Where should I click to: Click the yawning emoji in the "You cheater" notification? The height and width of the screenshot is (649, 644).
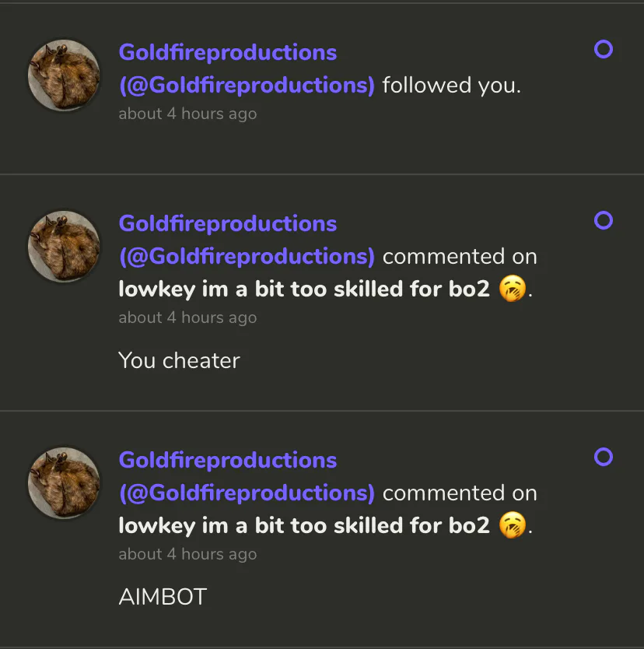[x=512, y=289]
